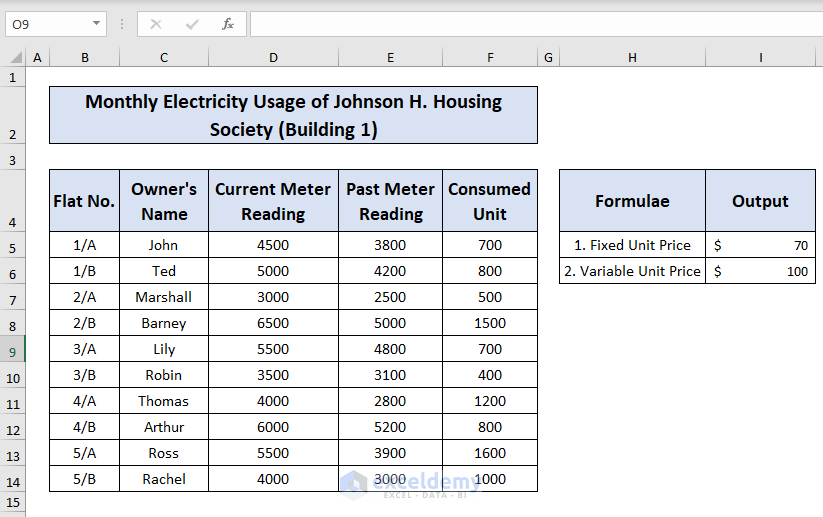The height and width of the screenshot is (517, 823).
Task: Select flat number cell 3/B
Action: [x=85, y=375]
